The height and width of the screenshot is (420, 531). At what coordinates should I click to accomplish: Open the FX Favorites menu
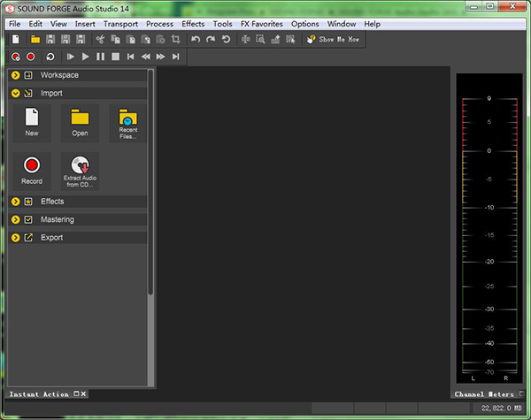[261, 24]
